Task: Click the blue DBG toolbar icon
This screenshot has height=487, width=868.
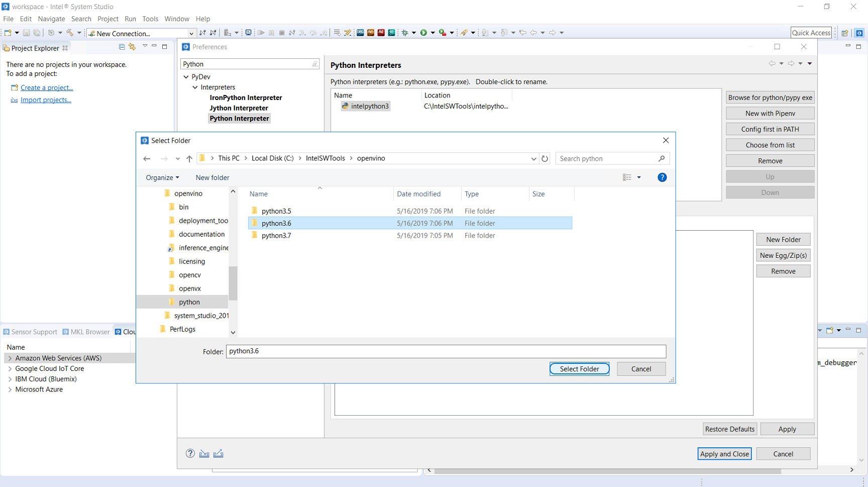Action: click(360, 33)
